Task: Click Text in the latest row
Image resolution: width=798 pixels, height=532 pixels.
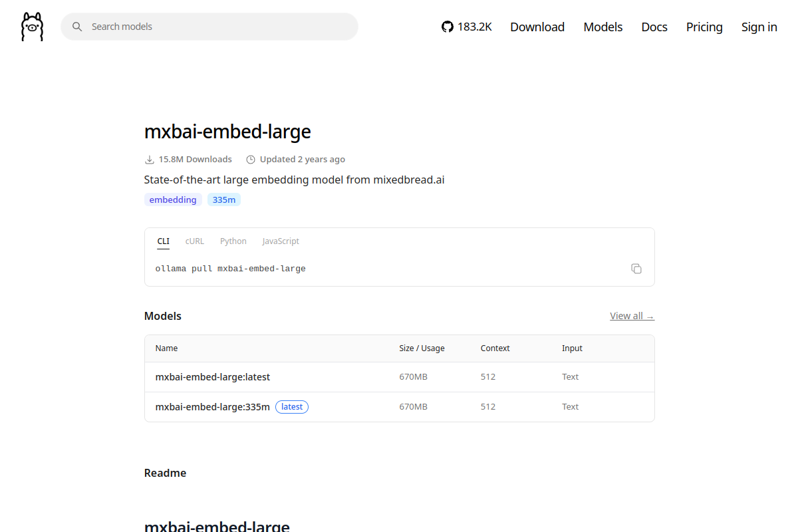Action: [x=571, y=377]
